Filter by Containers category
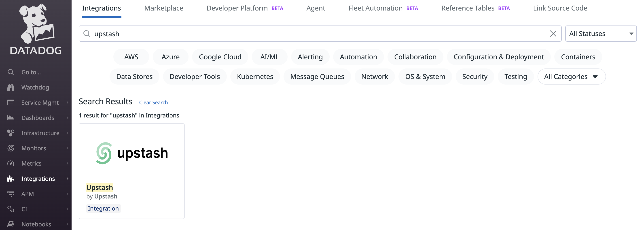This screenshot has height=230, width=644. coord(578,57)
